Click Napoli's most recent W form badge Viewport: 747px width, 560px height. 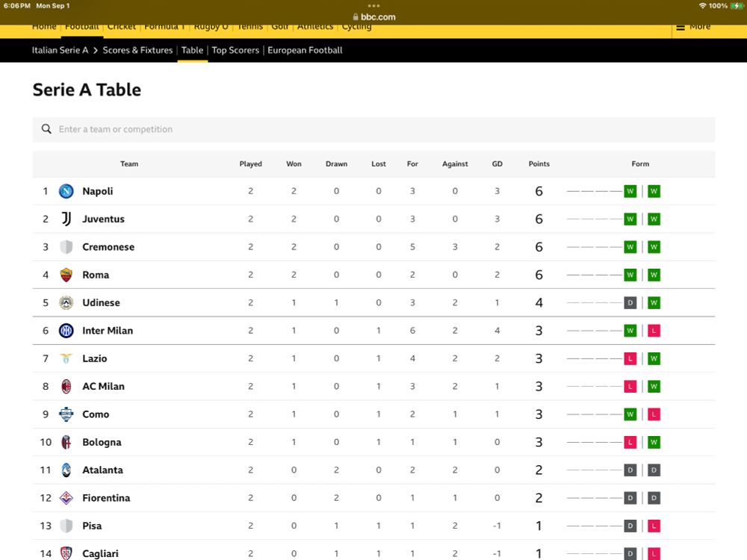pyautogui.click(x=654, y=191)
